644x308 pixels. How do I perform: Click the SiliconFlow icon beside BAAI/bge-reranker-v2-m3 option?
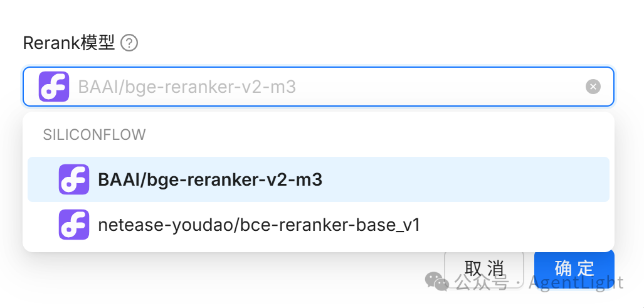click(x=74, y=179)
